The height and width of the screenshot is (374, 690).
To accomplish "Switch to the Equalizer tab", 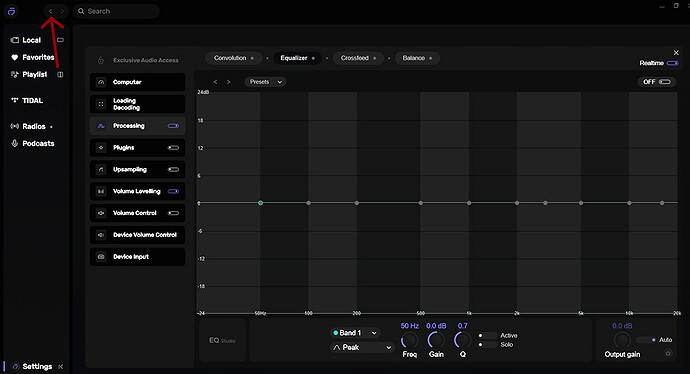I will point(297,58).
